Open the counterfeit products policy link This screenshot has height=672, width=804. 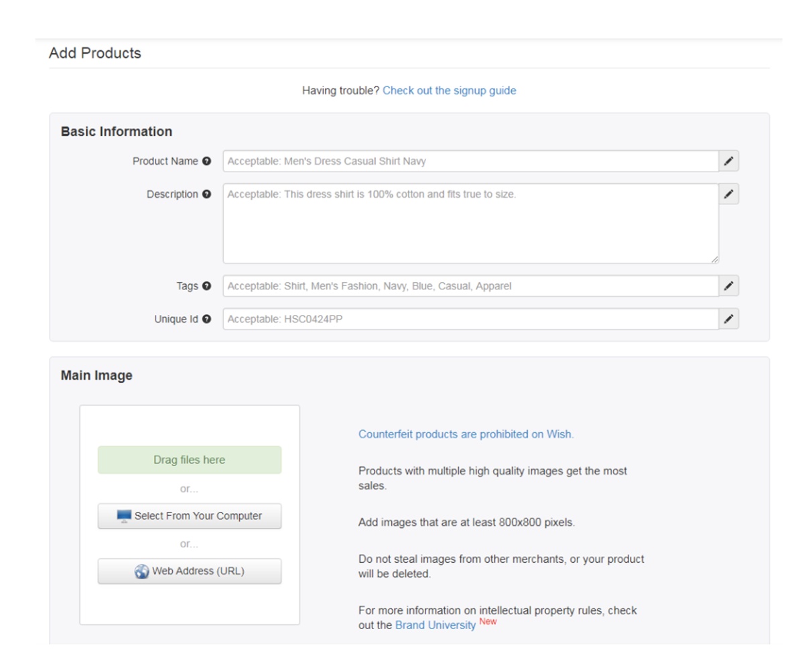466,434
